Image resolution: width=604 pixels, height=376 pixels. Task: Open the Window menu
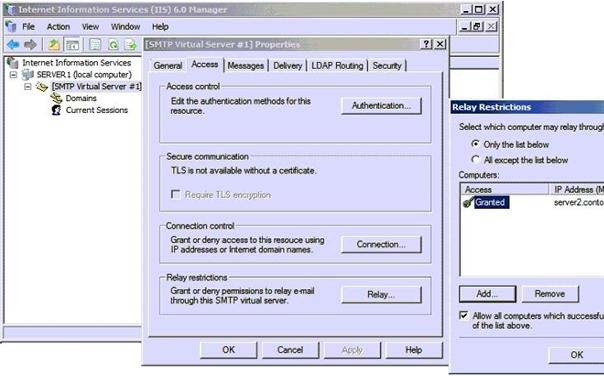pyautogui.click(x=126, y=27)
